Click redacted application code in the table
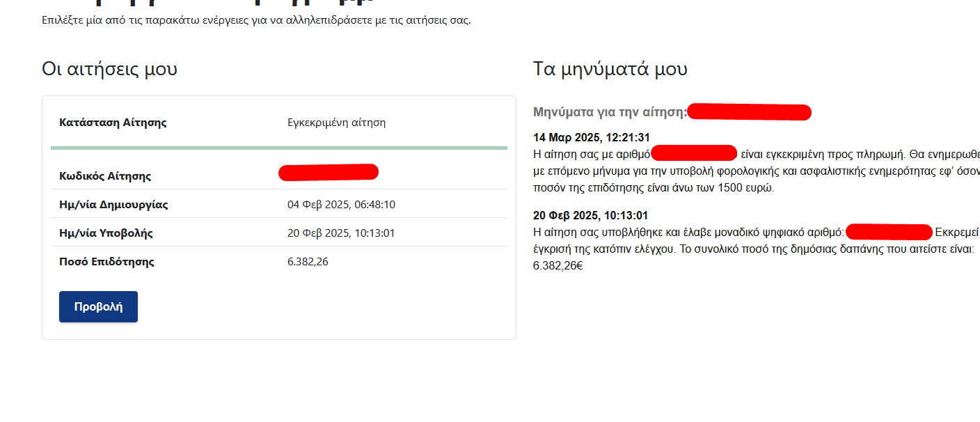The width and height of the screenshot is (980, 422). pos(329,172)
